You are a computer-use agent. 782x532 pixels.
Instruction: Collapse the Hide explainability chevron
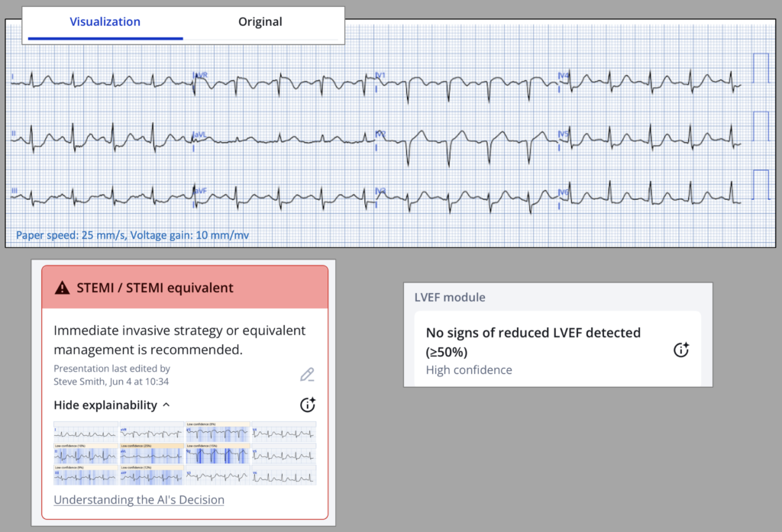(167, 405)
